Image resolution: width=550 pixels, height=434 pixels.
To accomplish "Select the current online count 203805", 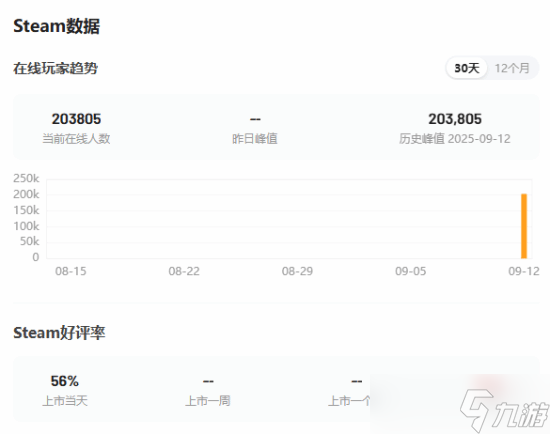I will [76, 119].
